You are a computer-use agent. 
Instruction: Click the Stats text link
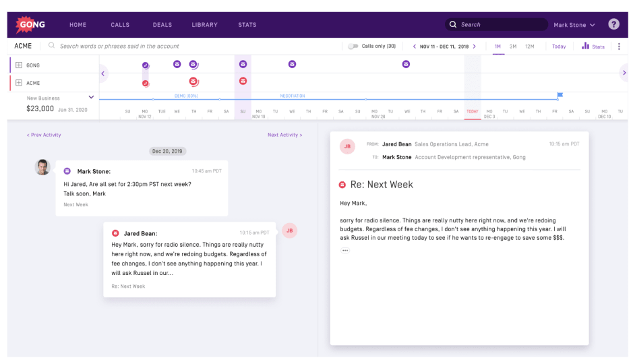point(598,47)
